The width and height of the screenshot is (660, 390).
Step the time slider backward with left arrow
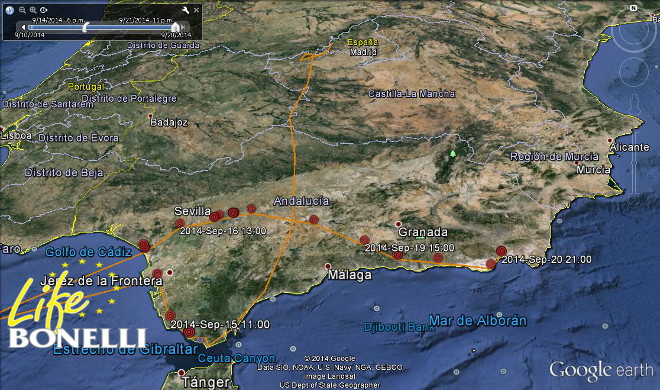click(x=24, y=27)
